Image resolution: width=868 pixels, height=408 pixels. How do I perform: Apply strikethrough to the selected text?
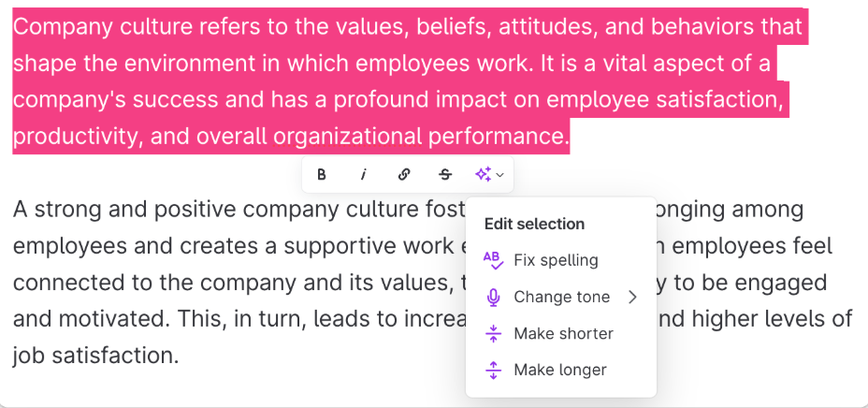click(x=445, y=174)
